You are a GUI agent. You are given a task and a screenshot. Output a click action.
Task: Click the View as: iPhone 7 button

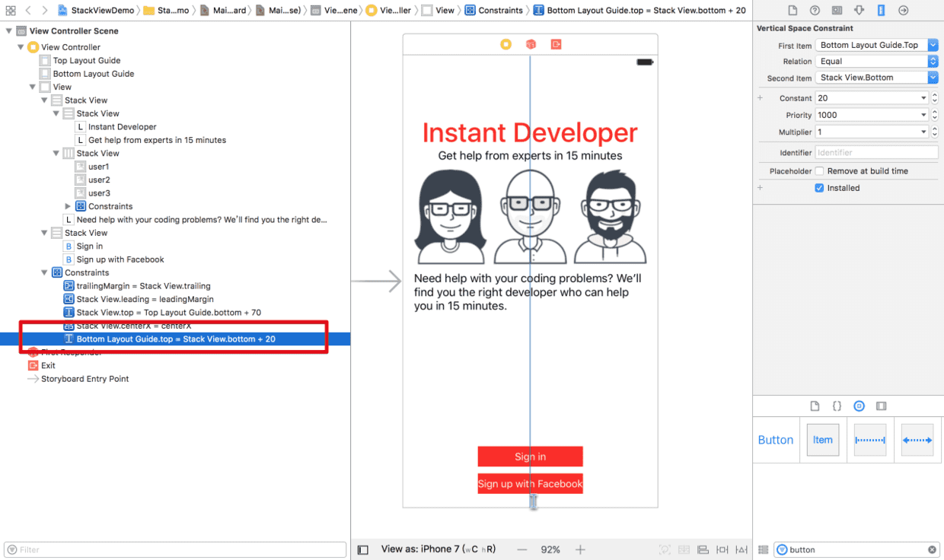point(439,549)
